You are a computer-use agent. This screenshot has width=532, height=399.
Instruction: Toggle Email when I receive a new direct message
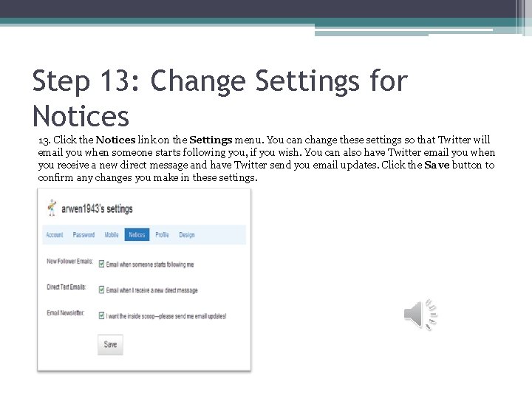click(x=101, y=290)
